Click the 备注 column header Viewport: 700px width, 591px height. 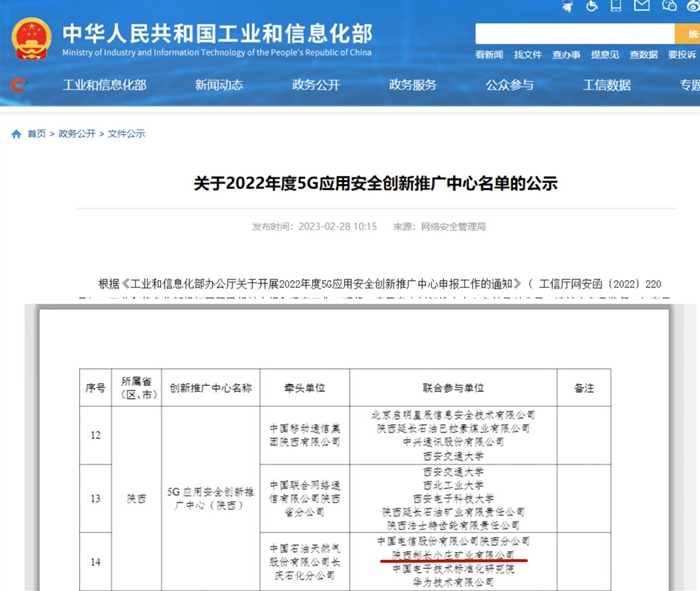point(584,388)
